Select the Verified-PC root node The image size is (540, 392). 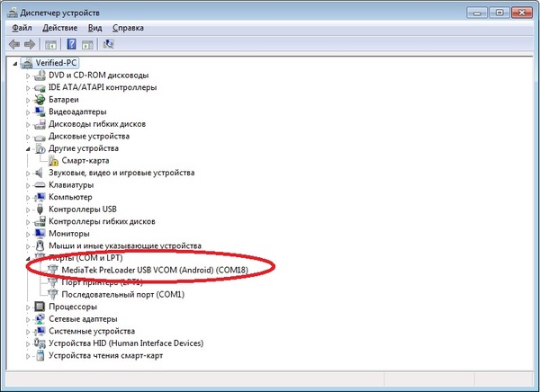[56, 63]
